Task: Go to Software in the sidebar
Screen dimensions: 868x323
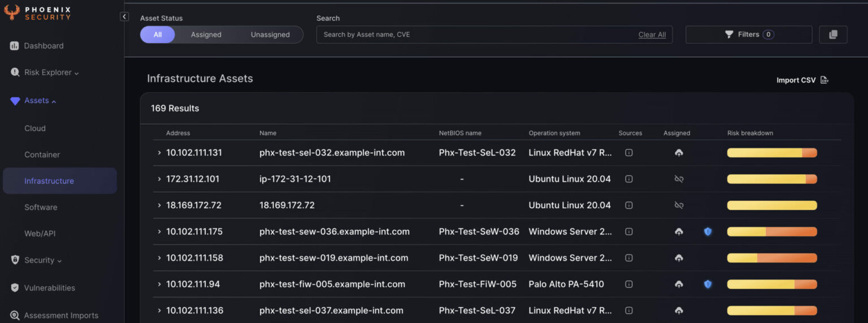Action: pos(41,207)
